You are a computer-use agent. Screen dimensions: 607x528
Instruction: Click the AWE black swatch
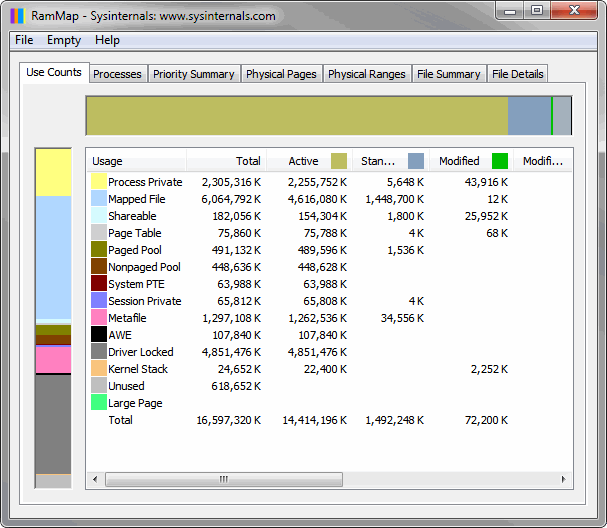pos(99,334)
